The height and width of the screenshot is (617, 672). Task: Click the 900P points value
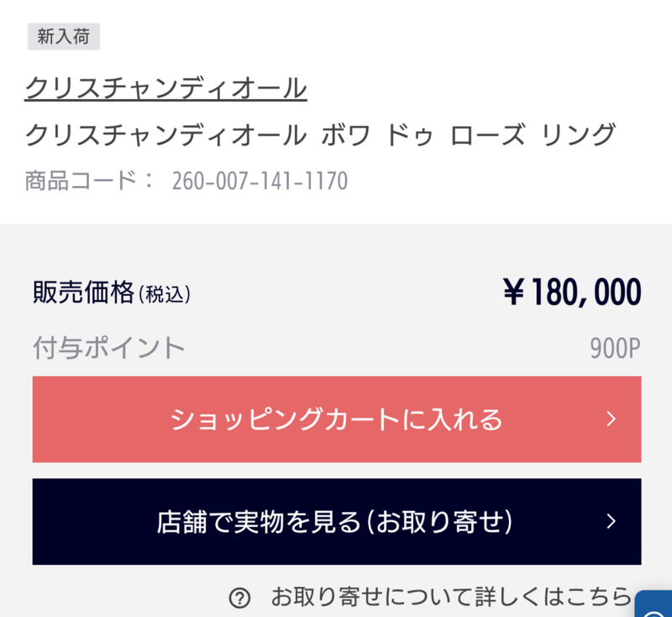[x=615, y=348]
